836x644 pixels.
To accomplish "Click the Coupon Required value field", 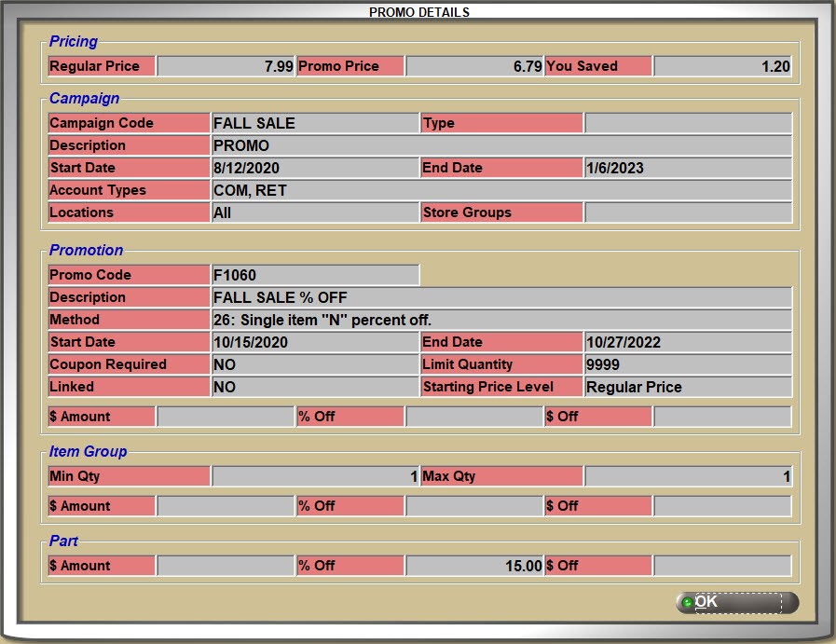I will pos(315,364).
